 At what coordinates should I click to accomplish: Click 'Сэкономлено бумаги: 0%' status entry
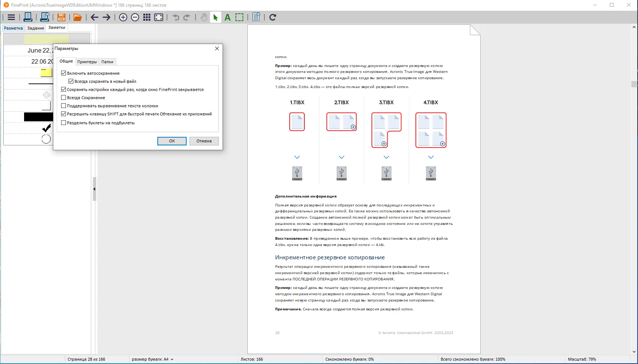pos(350,359)
